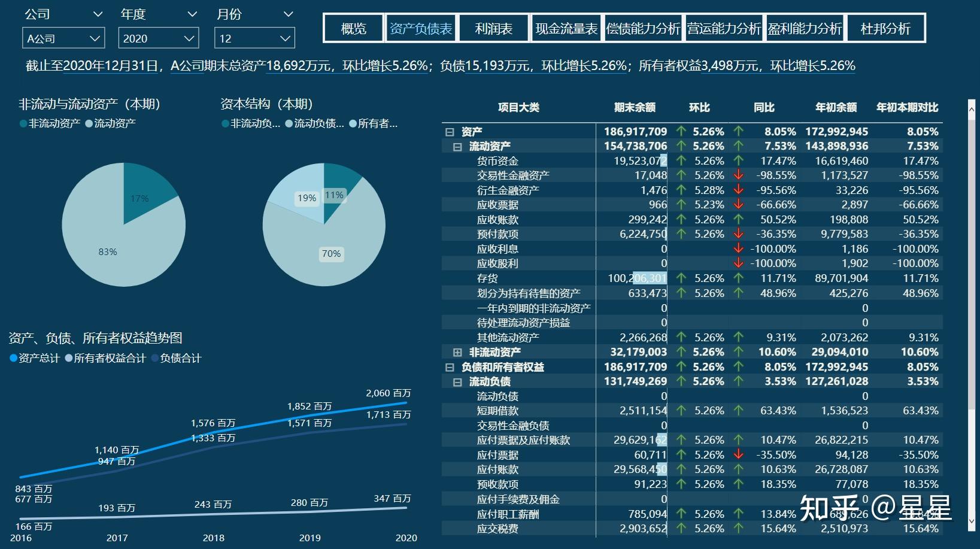Image resolution: width=980 pixels, height=549 pixels.
Task: Click the 流动资产 legend marker in pie legend
Action: pos(89,124)
